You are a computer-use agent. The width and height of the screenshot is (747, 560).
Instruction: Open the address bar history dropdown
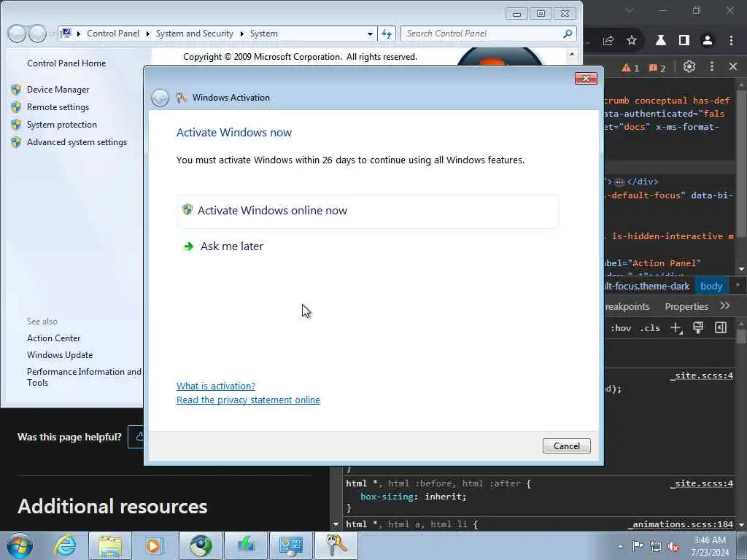(x=370, y=34)
